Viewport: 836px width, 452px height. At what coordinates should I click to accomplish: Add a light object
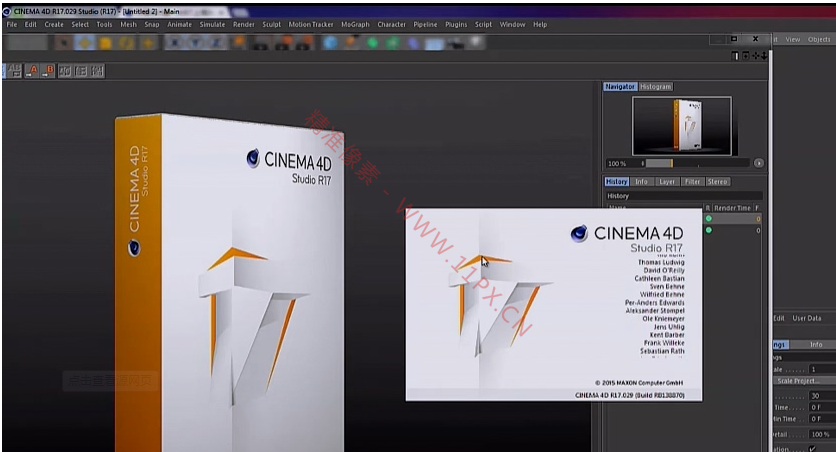(476, 43)
